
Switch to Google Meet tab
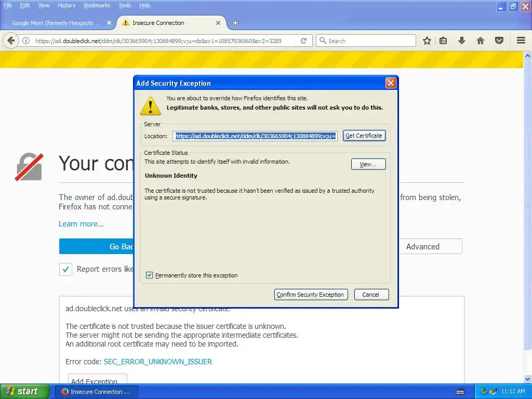[56, 23]
